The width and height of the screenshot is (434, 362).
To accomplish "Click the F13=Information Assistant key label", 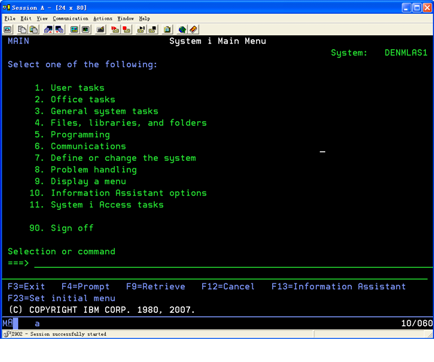I will coord(338,287).
